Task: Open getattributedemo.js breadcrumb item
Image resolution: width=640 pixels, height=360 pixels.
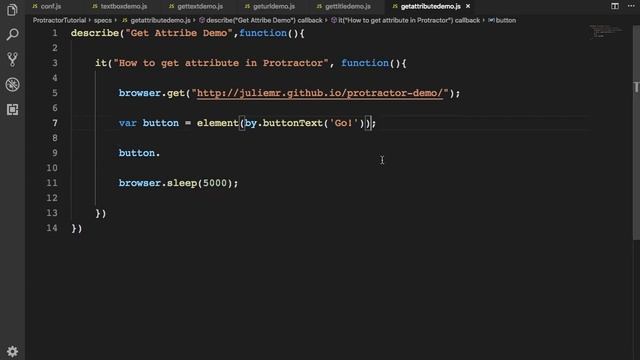Action: 157,20
